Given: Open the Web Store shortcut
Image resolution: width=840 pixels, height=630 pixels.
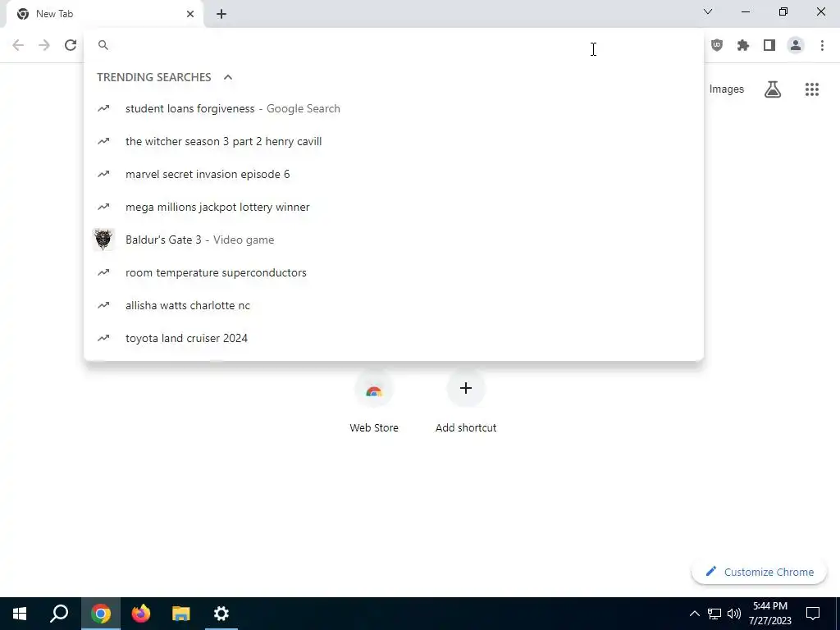Looking at the screenshot, I should [x=374, y=400].
